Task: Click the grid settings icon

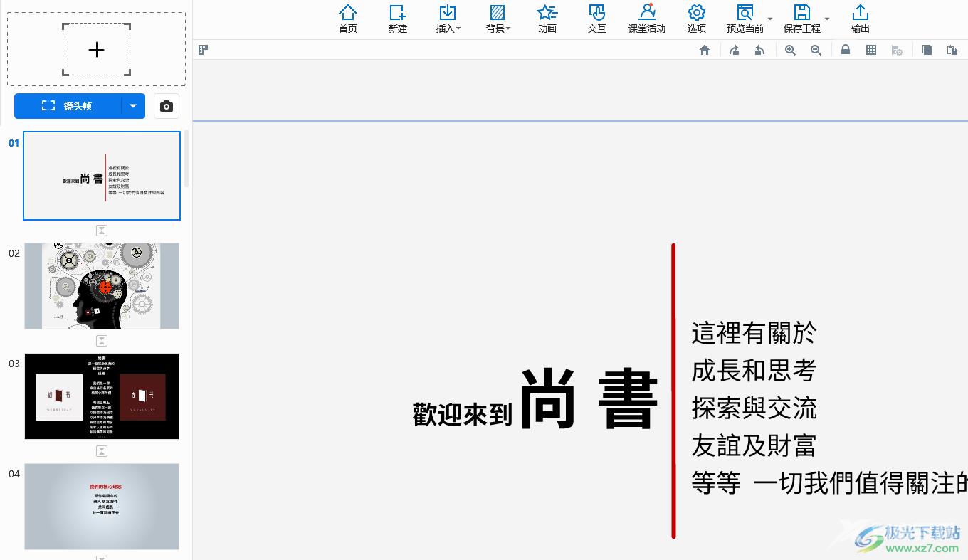Action: coord(898,50)
